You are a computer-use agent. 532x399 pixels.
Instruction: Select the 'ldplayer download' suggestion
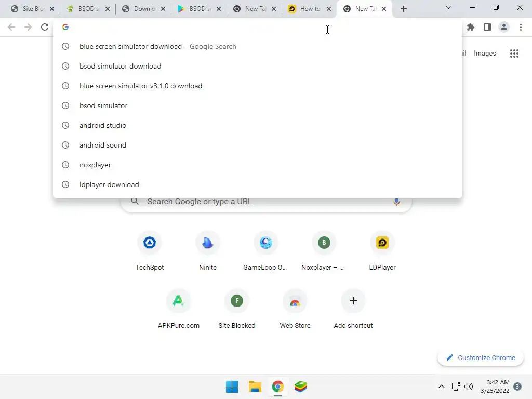tap(258, 184)
